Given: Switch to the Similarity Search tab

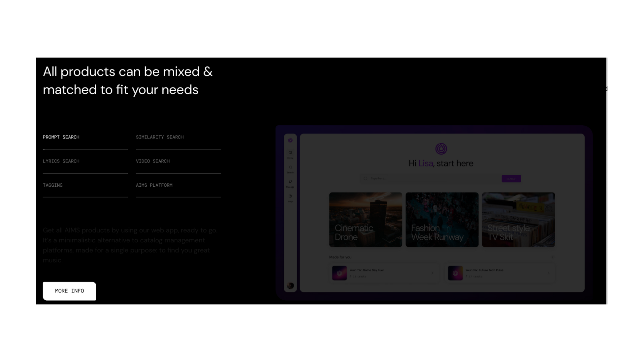Looking at the screenshot, I should 160,137.
